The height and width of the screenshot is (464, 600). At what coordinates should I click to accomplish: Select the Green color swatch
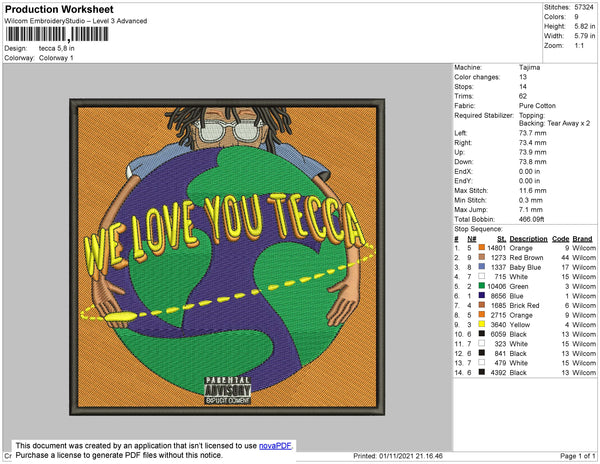[x=482, y=286]
